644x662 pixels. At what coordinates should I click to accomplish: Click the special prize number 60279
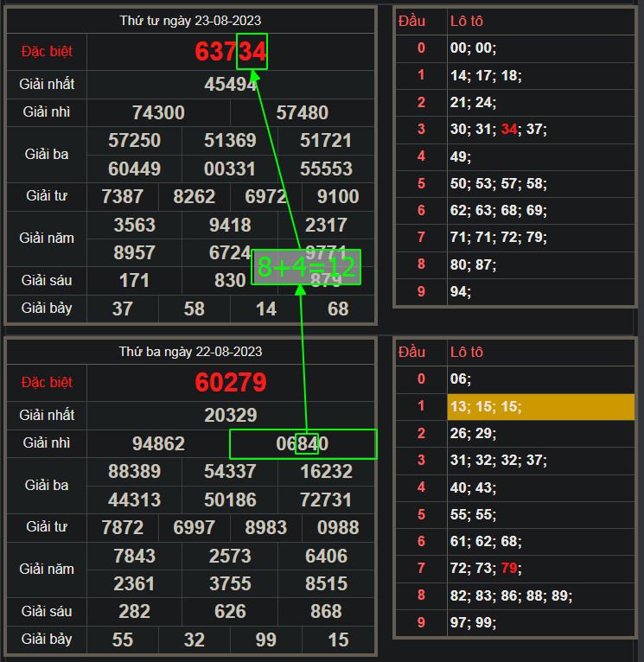point(230,383)
